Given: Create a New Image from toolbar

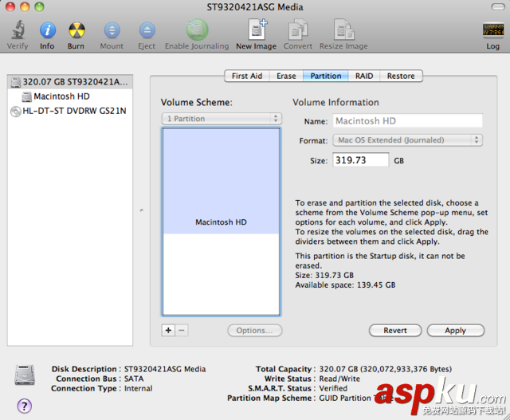Looking at the screenshot, I should pyautogui.click(x=257, y=29).
